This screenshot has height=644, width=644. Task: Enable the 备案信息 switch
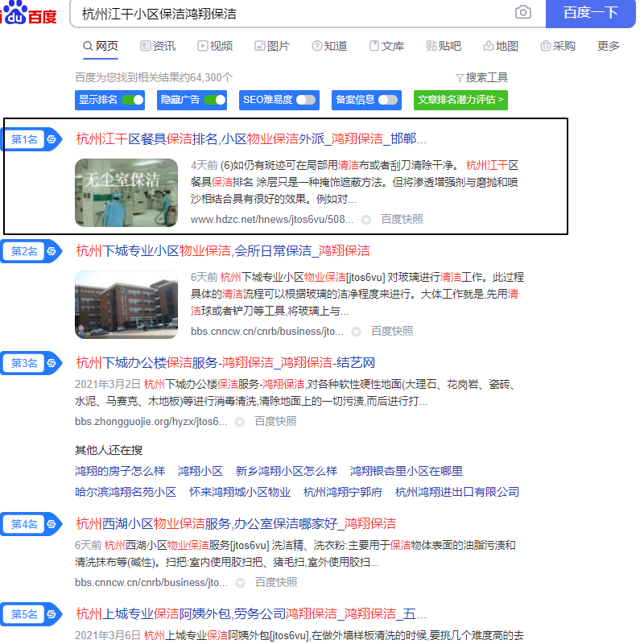point(388,100)
